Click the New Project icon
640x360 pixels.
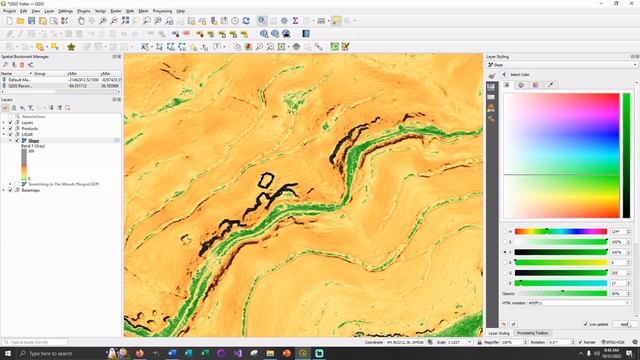pos(9,21)
